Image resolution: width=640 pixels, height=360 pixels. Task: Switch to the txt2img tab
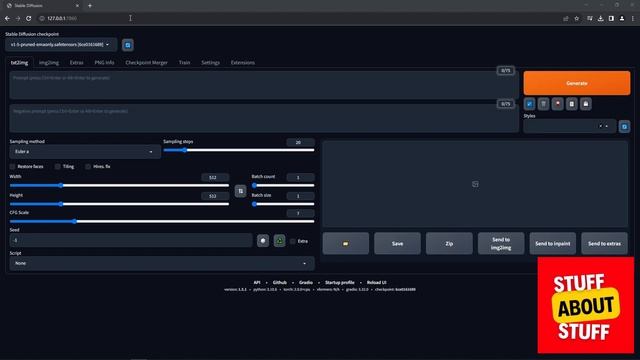click(19, 63)
